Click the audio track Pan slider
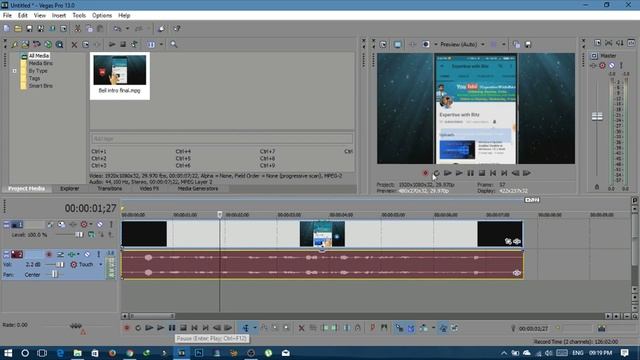Viewport: 640px width, 360px height. [x=54, y=275]
